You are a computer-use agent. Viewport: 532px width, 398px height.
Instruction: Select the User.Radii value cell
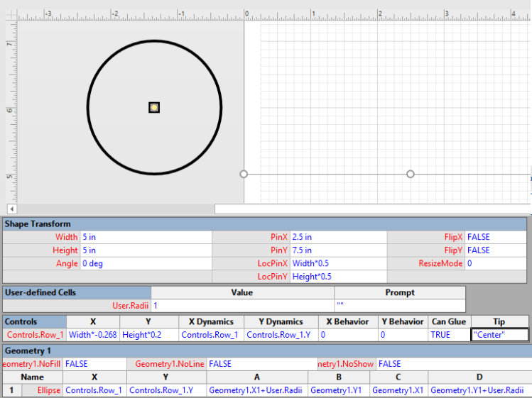[242, 306]
